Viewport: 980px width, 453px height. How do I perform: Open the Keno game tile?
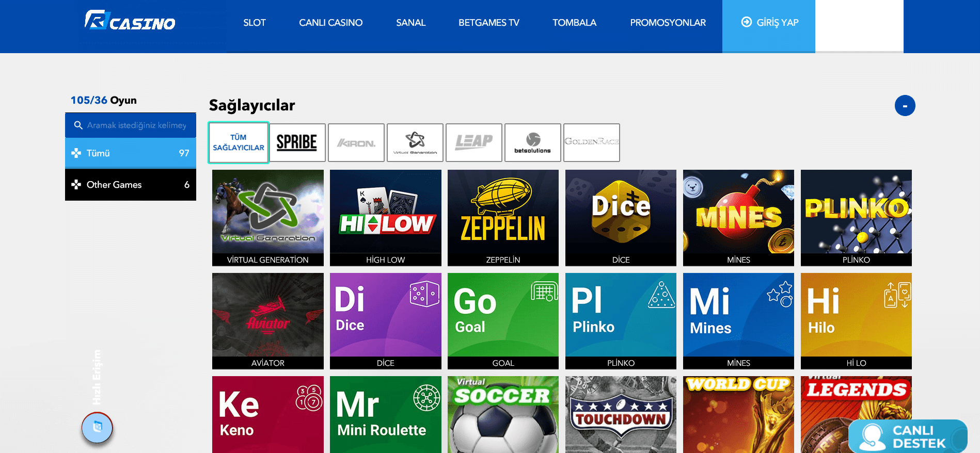pos(268,415)
